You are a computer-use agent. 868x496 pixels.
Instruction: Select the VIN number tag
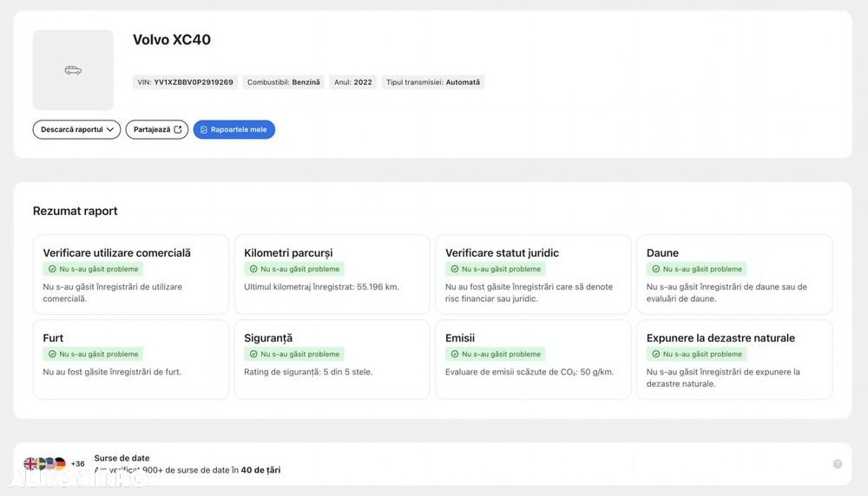185,82
